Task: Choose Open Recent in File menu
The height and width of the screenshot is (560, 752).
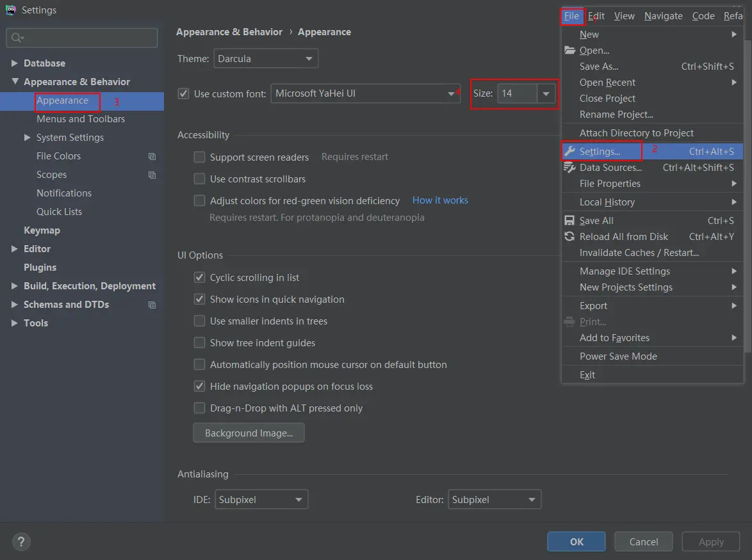Action: click(x=652, y=83)
